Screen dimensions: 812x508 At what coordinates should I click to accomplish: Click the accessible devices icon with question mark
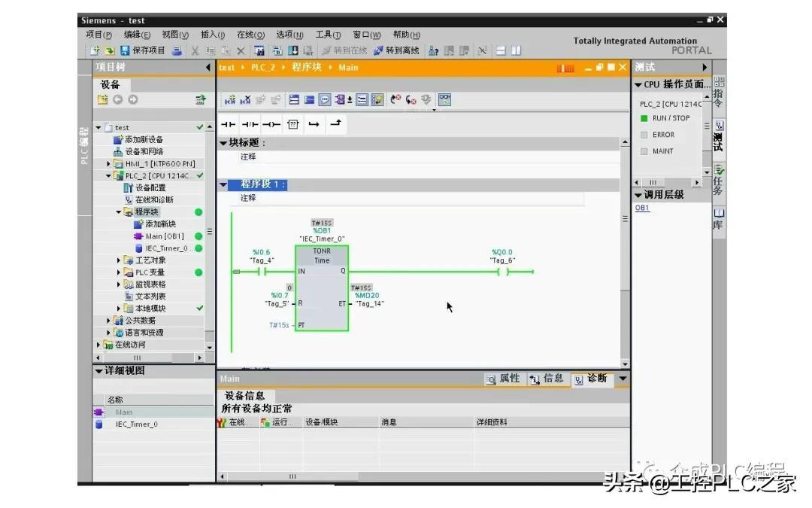click(x=434, y=50)
